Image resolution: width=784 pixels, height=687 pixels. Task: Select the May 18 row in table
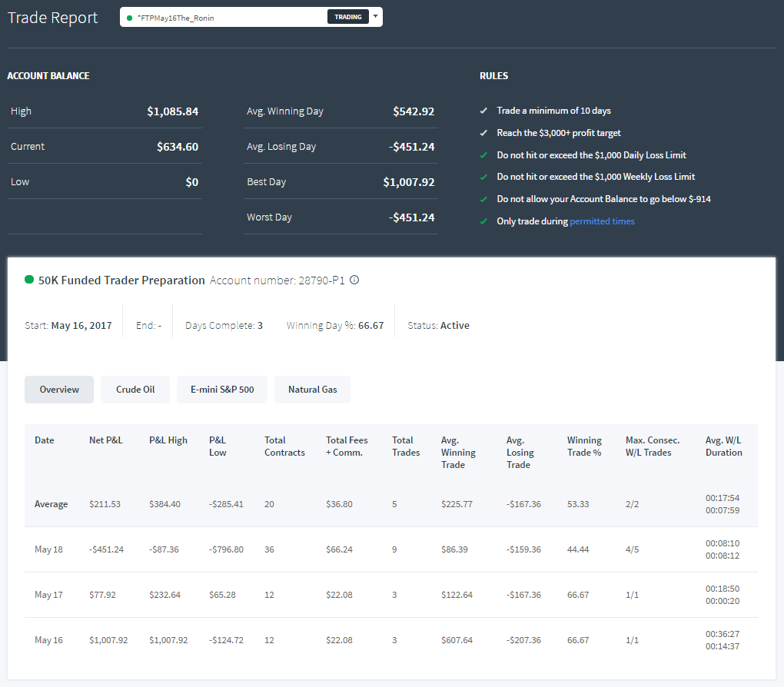click(391, 549)
